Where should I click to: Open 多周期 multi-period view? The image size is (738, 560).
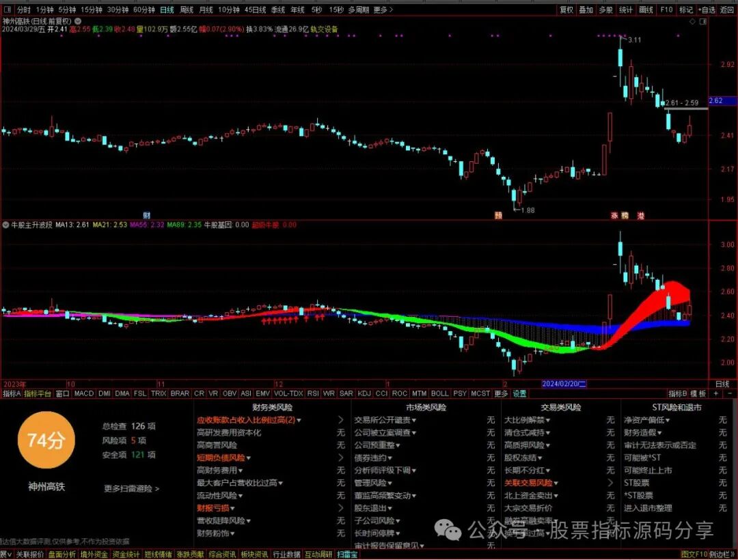358,10
